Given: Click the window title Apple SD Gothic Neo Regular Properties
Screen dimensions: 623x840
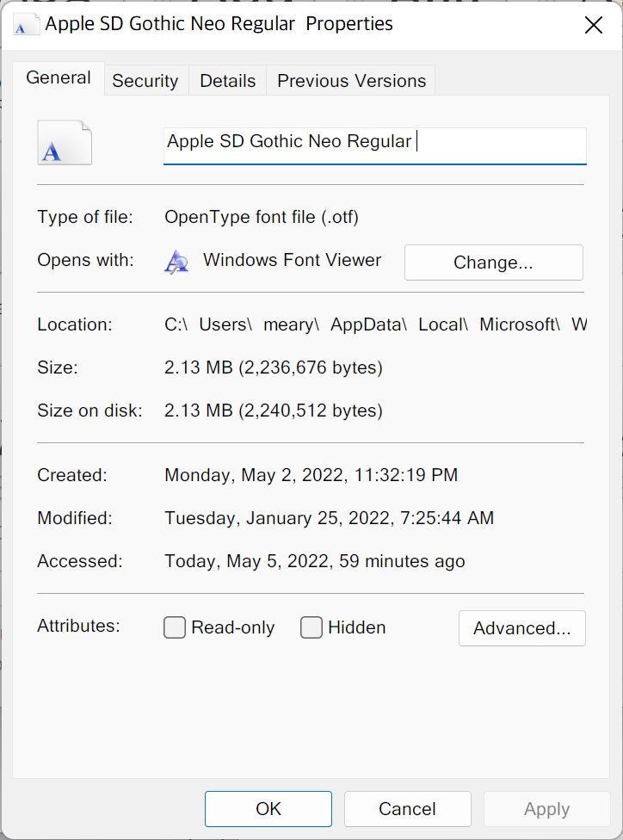Looking at the screenshot, I should coord(219,24).
